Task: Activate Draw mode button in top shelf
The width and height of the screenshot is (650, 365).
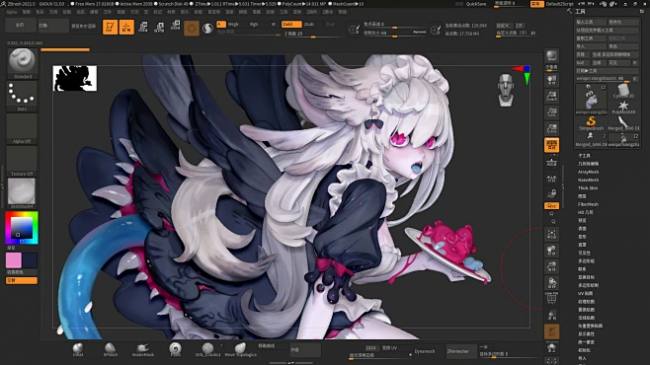Action: pyautogui.click(x=126, y=27)
